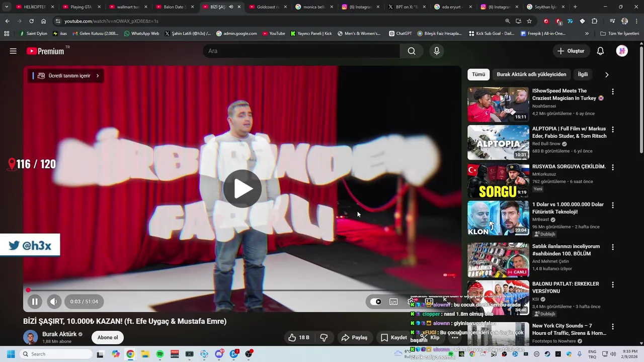
Task: Click the browser address bar URL
Action: click(x=111, y=21)
